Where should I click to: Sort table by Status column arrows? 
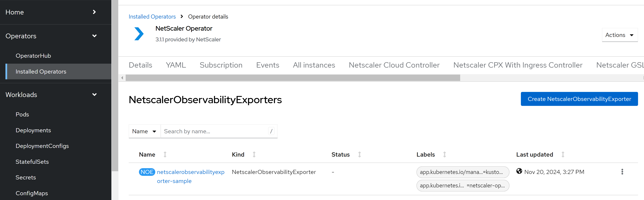(x=359, y=154)
